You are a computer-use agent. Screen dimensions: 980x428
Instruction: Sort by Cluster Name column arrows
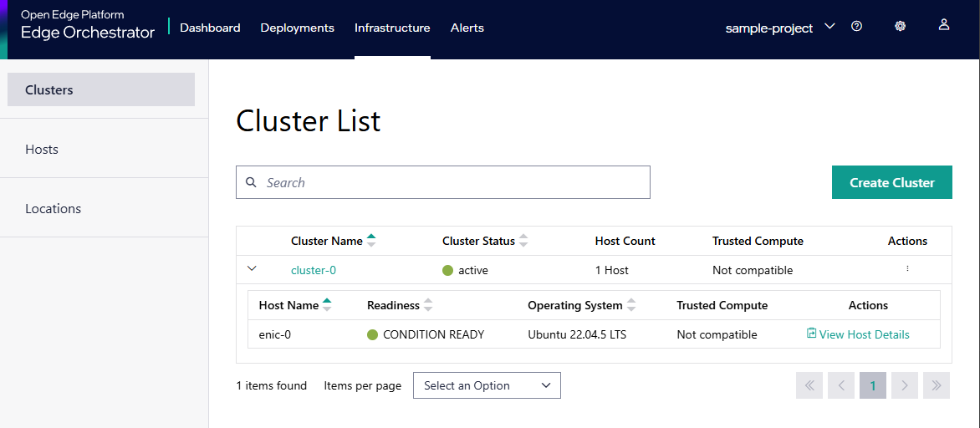tap(371, 241)
